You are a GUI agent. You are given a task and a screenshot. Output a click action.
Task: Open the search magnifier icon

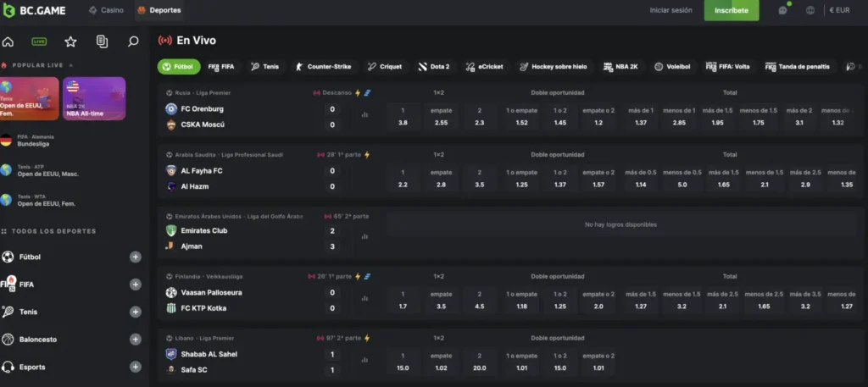[133, 41]
